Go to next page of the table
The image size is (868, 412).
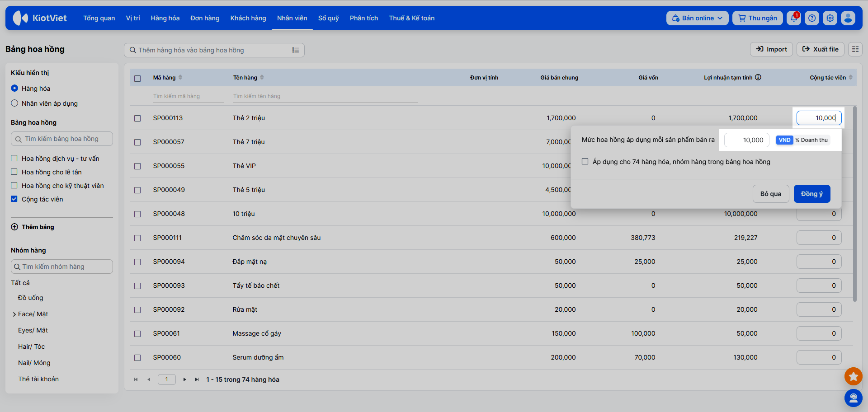(184, 379)
